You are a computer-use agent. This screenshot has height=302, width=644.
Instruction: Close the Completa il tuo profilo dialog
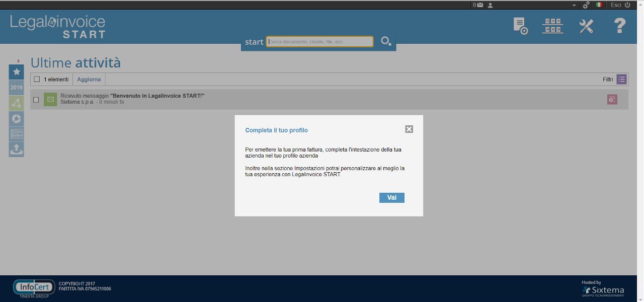[x=409, y=129]
